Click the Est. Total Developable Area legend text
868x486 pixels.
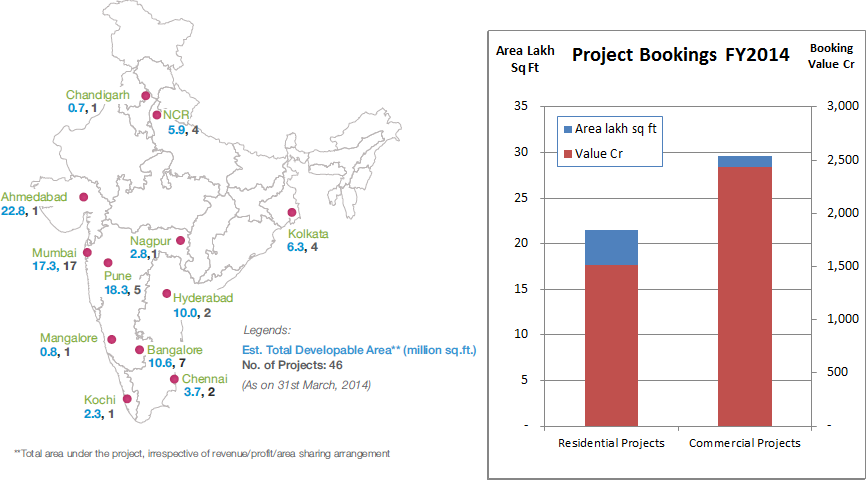360,350
